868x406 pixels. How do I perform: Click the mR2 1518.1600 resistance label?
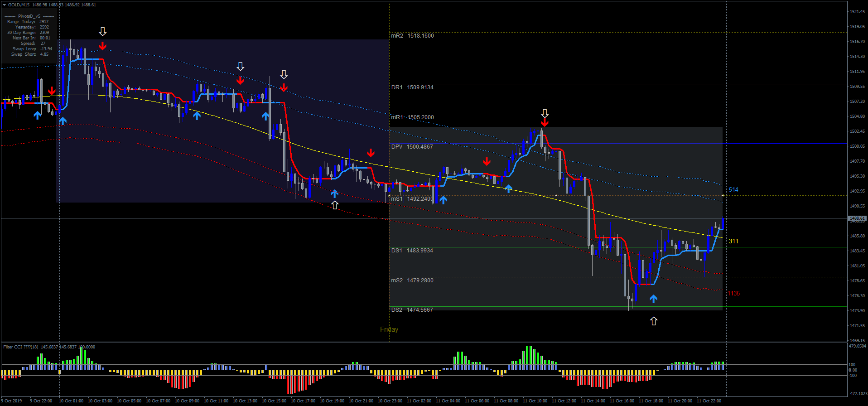(412, 36)
